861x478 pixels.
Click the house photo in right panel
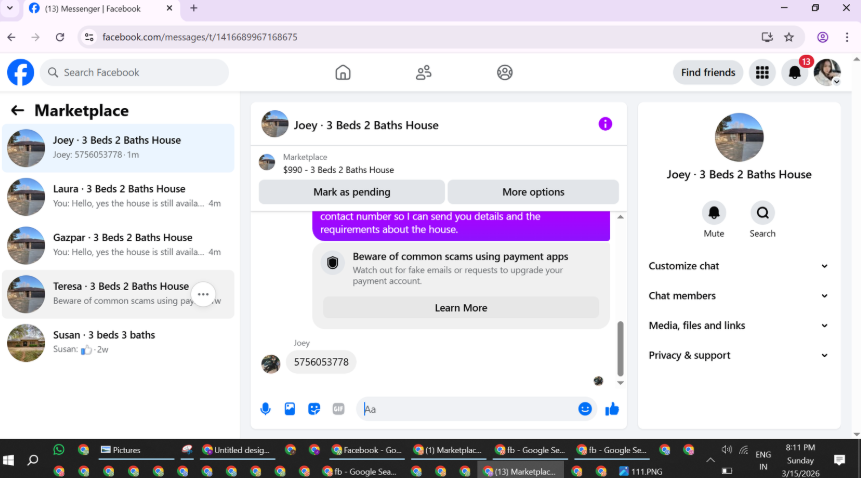tap(739, 137)
